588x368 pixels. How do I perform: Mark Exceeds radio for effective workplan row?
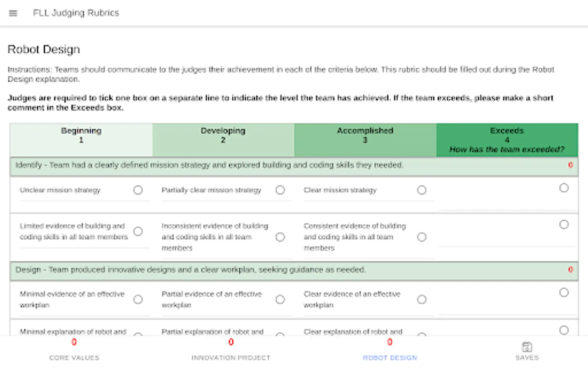coord(564,293)
